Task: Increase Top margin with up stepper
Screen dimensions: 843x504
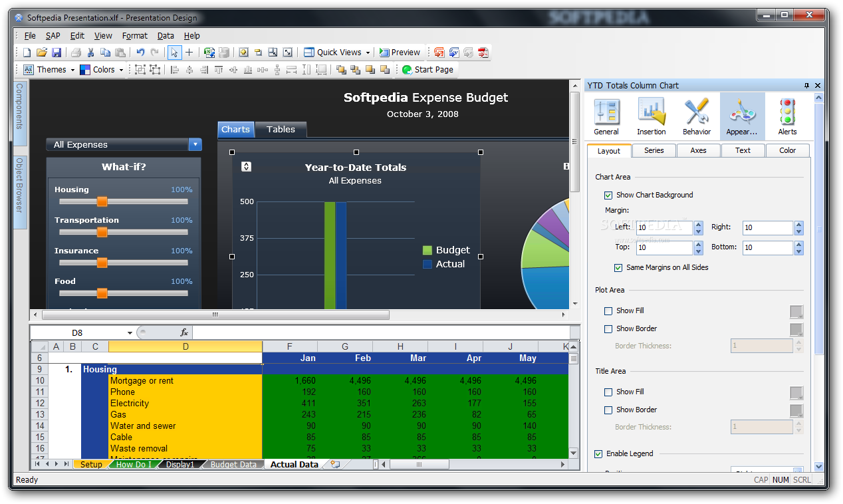Action: 698,244
